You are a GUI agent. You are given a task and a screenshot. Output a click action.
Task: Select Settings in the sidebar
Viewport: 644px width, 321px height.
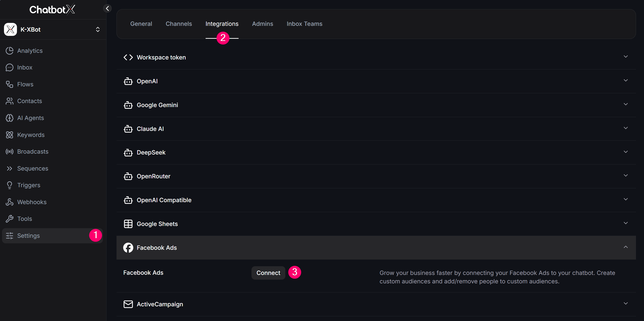(x=53, y=236)
